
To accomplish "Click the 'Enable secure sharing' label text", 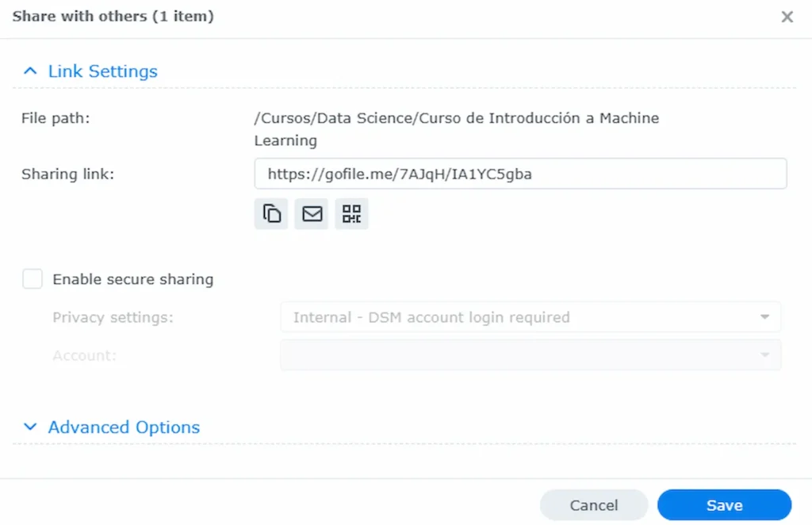I will tap(132, 279).
